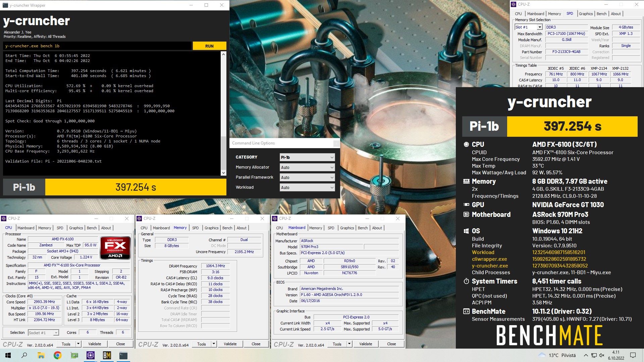Open weather widget 13°C Pilvistä

(x=557, y=355)
